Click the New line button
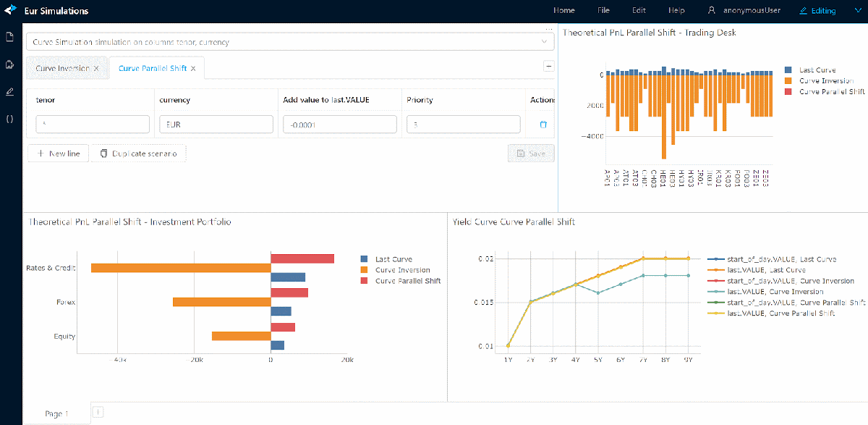Image resolution: width=868 pixels, height=425 pixels. (x=57, y=153)
